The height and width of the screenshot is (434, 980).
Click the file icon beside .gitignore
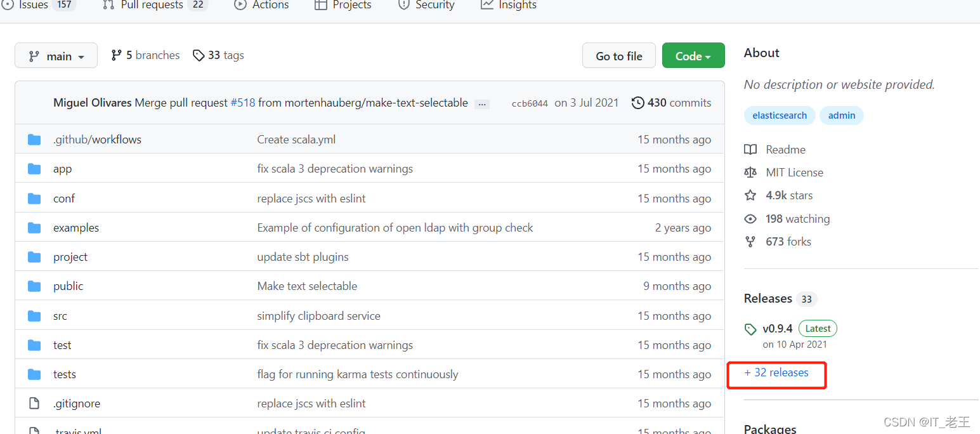pos(34,404)
